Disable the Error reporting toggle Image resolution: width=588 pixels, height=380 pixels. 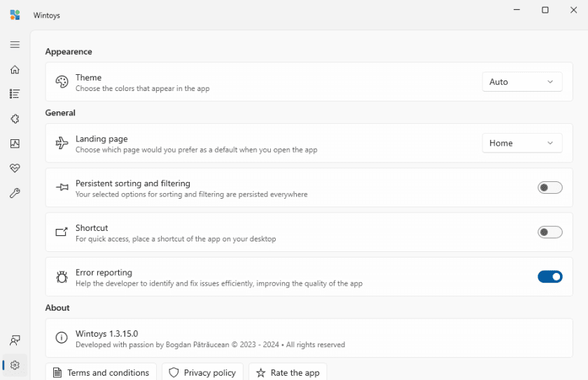(549, 276)
